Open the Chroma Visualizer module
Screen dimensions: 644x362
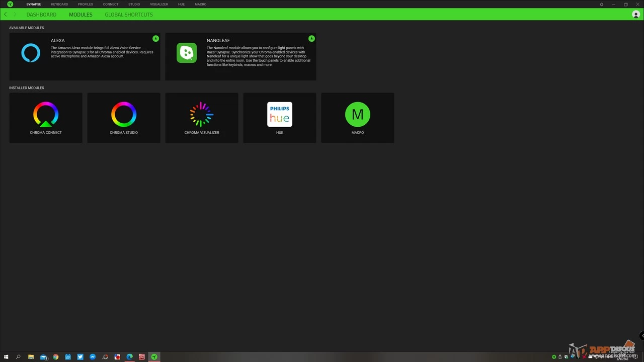pos(202,118)
